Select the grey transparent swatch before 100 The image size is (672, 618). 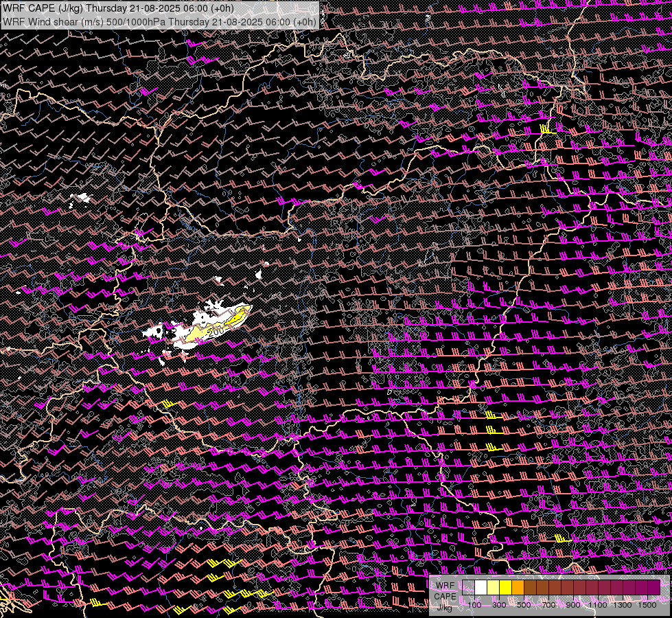pos(468,588)
